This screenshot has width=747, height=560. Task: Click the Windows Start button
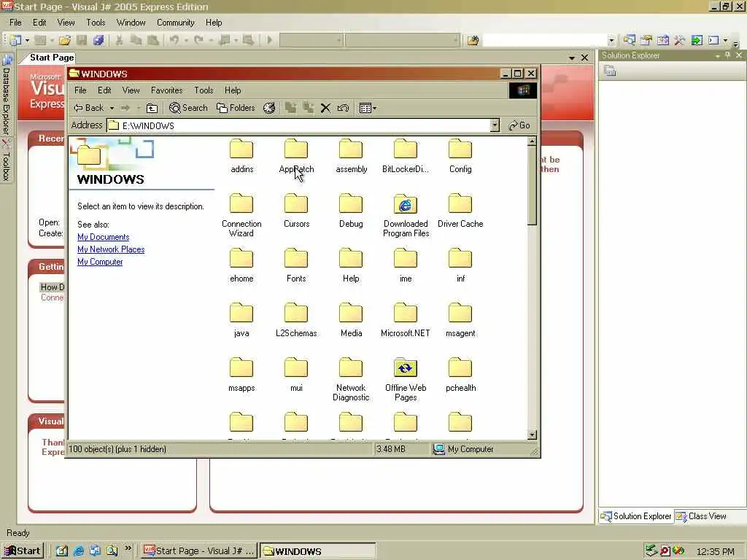click(23, 551)
